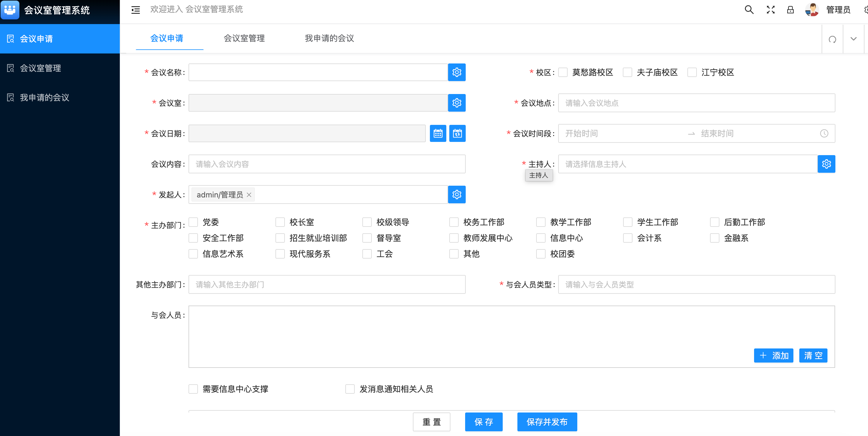Screen dimensions: 868x436
Task: Tick the 校团委 checkbox
Action: [541, 254]
